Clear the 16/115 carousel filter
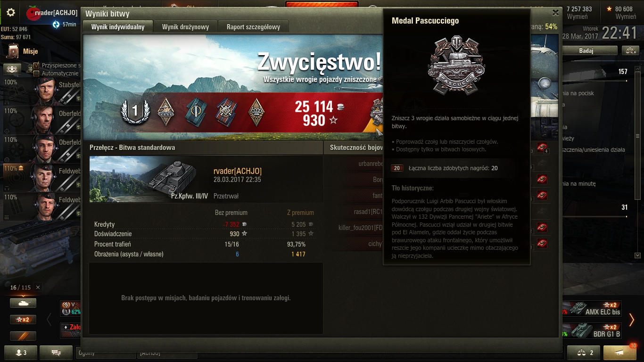This screenshot has height=362, width=644. coord(38,288)
